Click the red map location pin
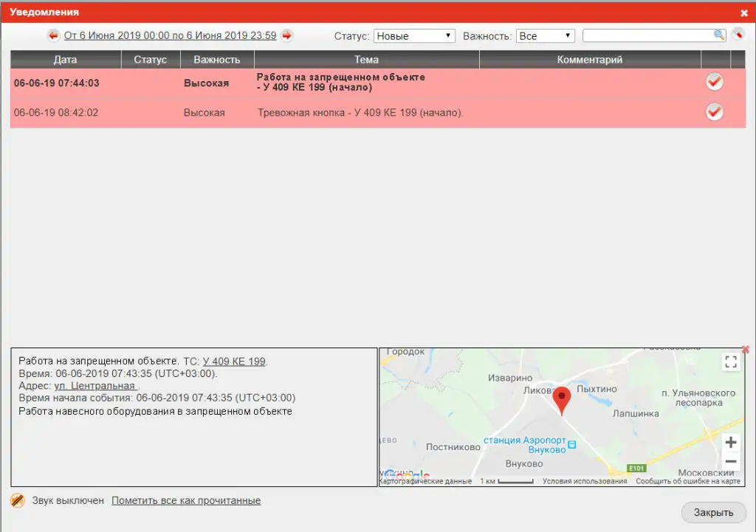 click(x=562, y=401)
